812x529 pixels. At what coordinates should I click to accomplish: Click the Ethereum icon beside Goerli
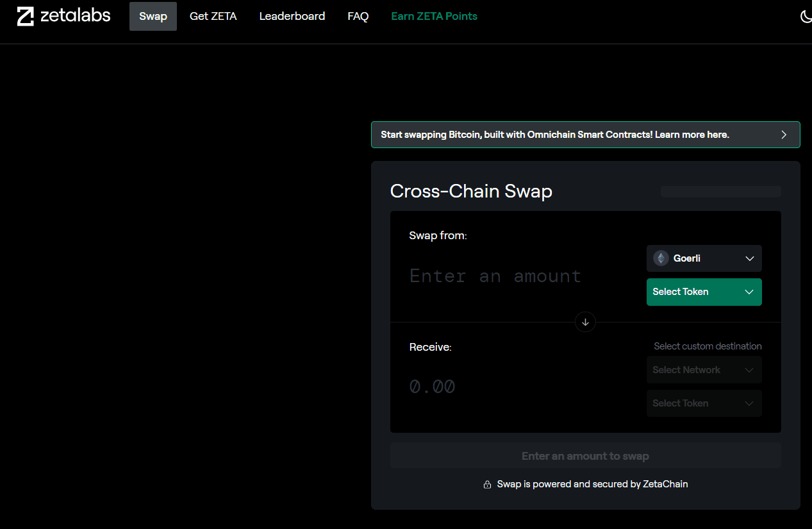[661, 258]
